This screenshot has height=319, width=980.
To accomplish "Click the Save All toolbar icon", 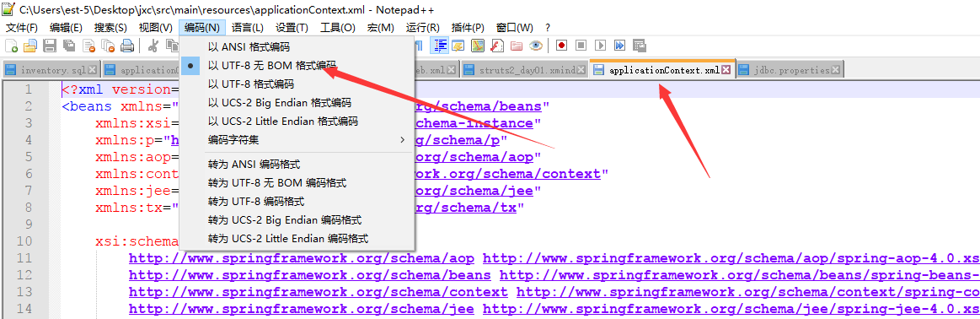I will (69, 45).
